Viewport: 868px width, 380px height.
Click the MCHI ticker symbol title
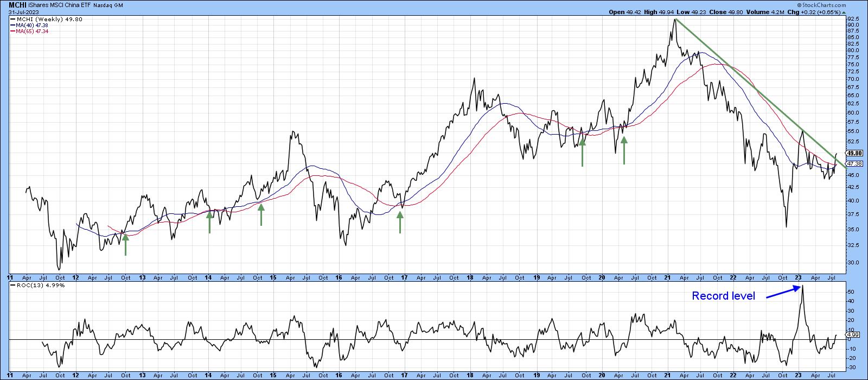[x=17, y=4]
